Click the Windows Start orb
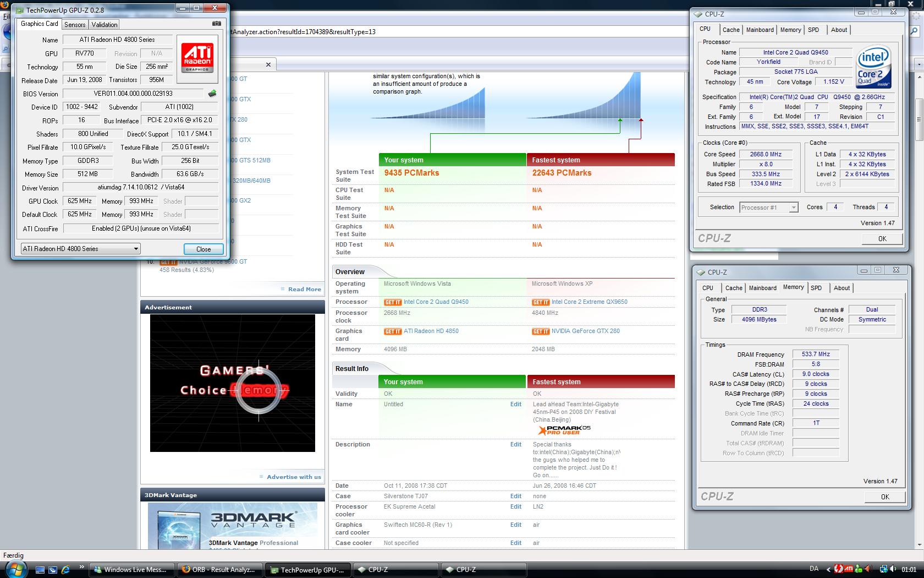Screen dimensions: 924x578 coord(16,569)
